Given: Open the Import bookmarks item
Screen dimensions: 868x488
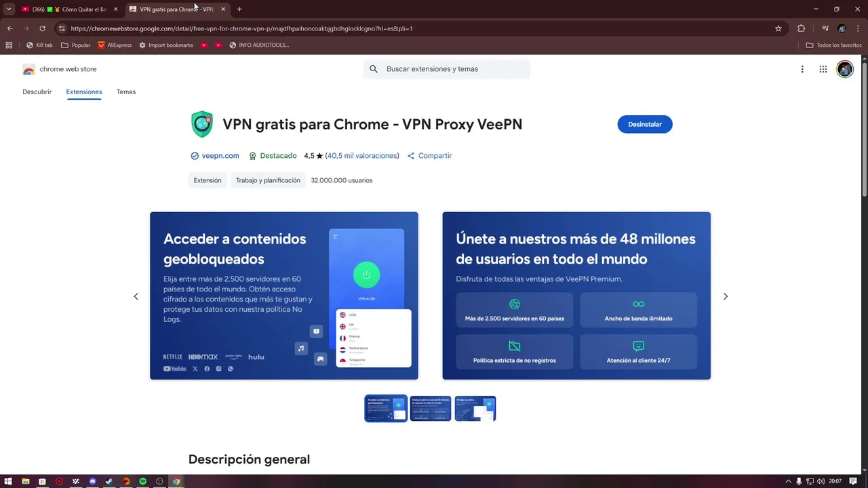Looking at the screenshot, I should tap(166, 45).
